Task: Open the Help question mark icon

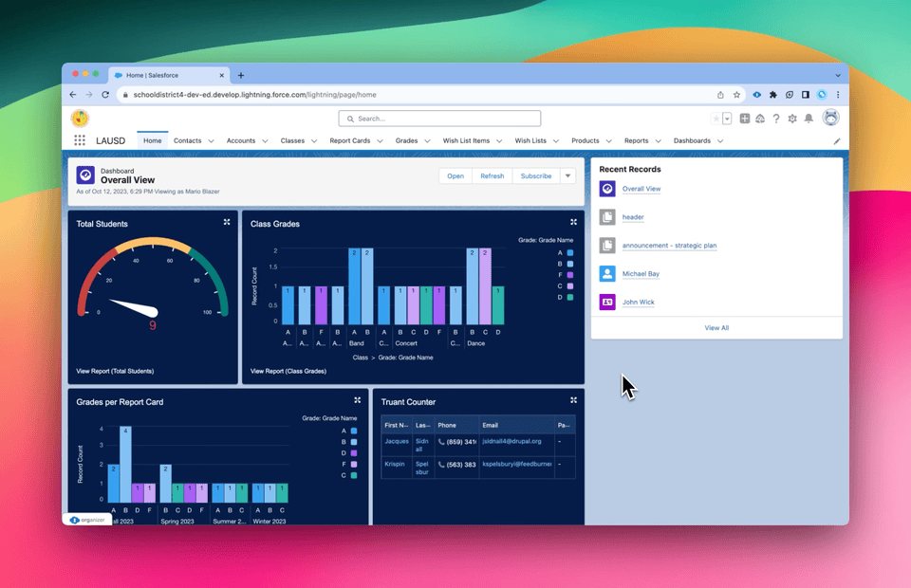Action: (x=776, y=119)
